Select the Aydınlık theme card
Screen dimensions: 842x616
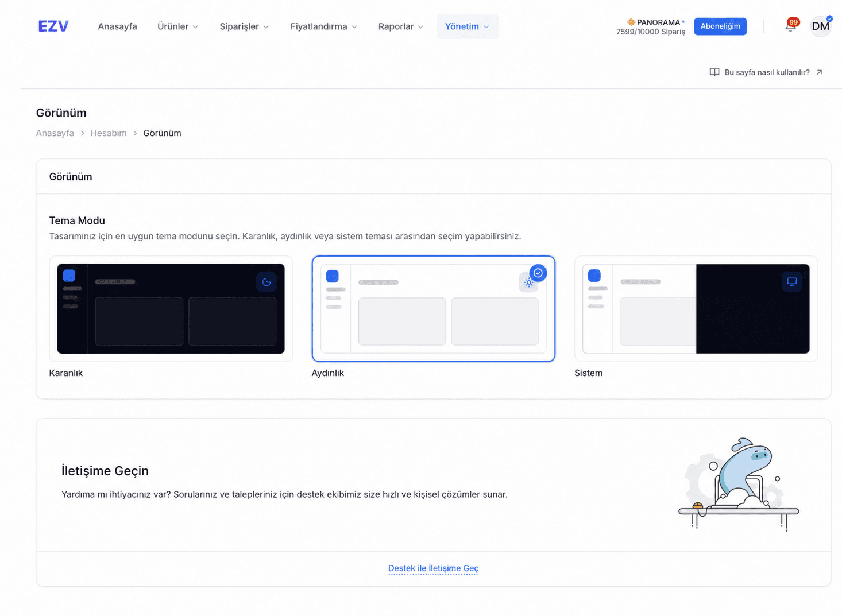[434, 309]
